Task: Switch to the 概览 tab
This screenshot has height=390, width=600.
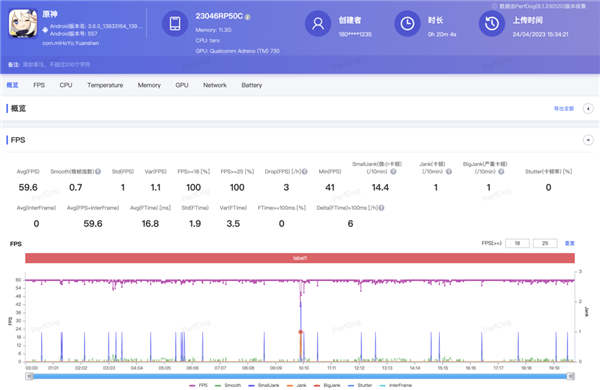Action: 12,85
